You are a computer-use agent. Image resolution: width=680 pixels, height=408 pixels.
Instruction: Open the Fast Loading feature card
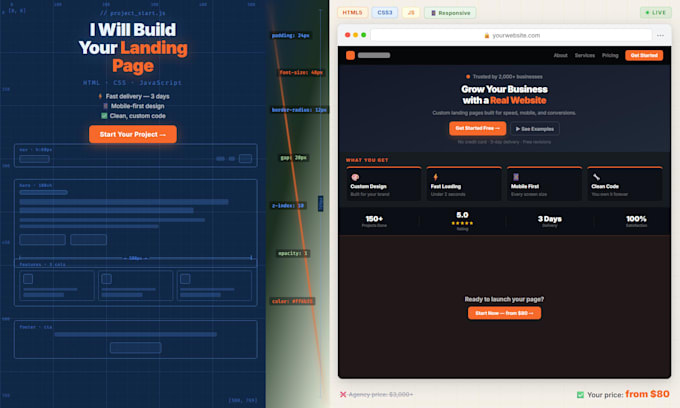click(464, 184)
